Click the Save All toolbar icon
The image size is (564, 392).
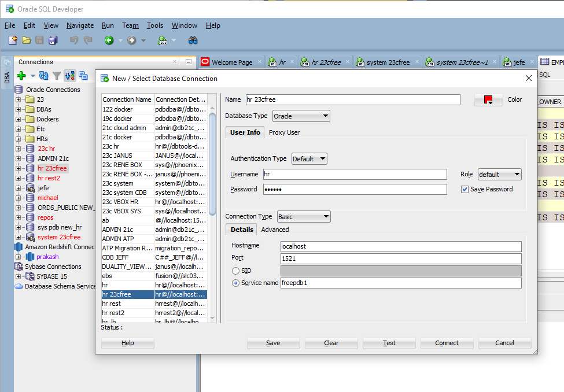(53, 40)
